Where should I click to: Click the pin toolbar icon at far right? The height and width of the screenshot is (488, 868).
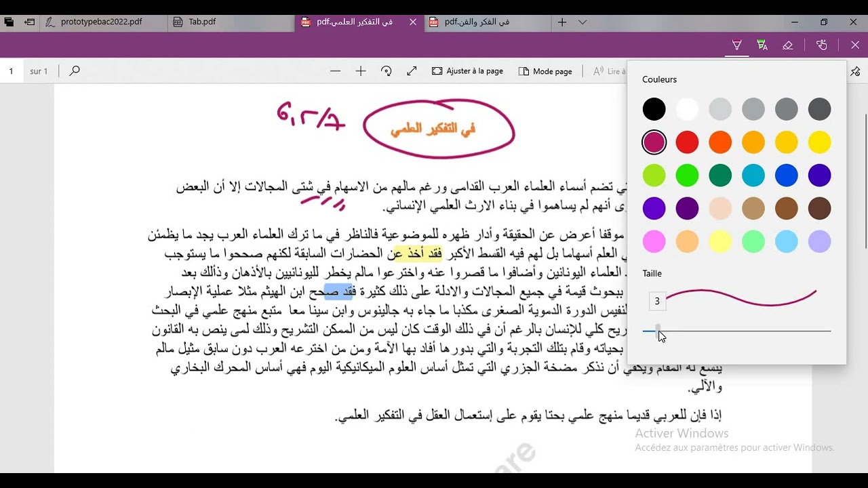click(x=856, y=70)
